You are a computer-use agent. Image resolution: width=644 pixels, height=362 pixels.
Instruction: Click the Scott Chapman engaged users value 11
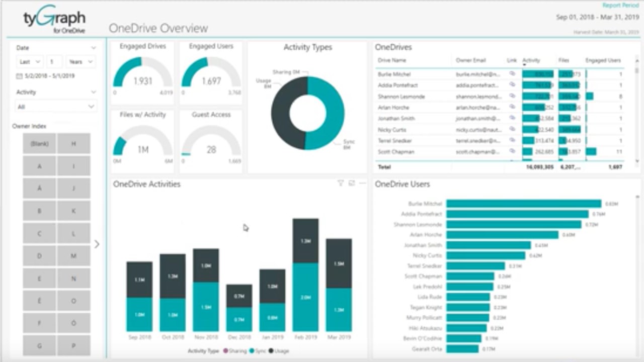click(619, 151)
